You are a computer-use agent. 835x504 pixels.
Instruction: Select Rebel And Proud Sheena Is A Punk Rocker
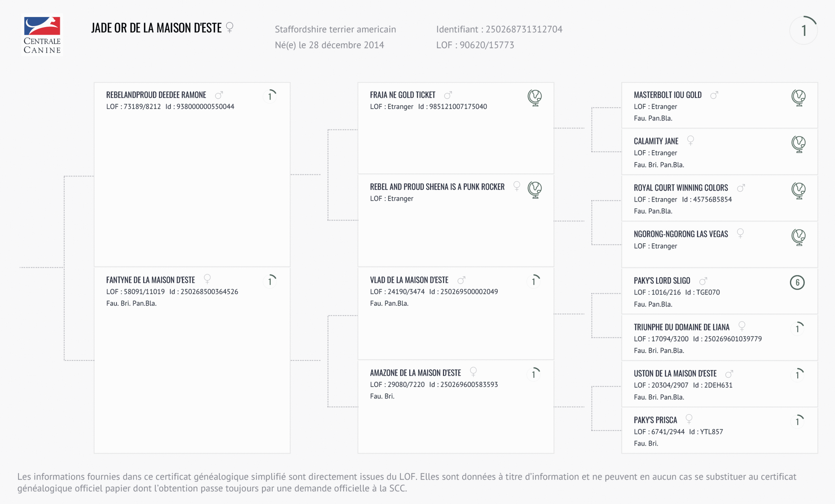point(437,187)
